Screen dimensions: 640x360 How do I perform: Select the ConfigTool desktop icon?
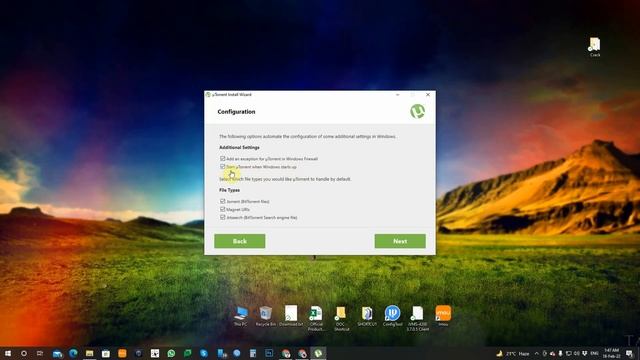click(x=392, y=316)
